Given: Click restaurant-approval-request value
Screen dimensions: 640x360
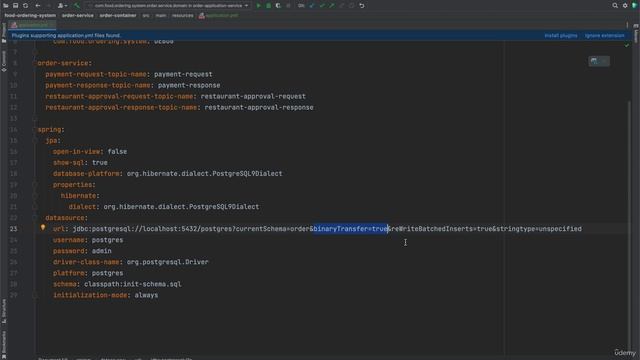Looking at the screenshot, I should (x=253, y=96).
